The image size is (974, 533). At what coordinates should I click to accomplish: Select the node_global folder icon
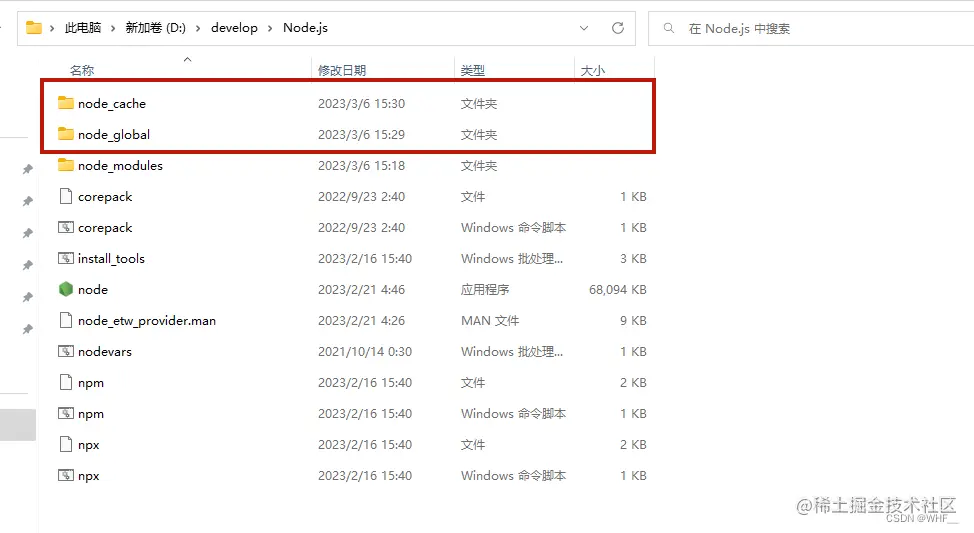click(66, 134)
